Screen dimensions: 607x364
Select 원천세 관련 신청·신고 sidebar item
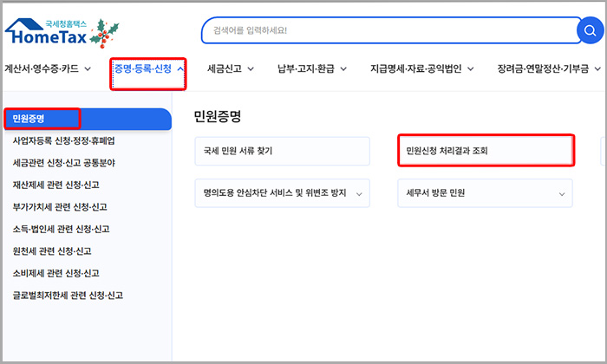[52, 251]
